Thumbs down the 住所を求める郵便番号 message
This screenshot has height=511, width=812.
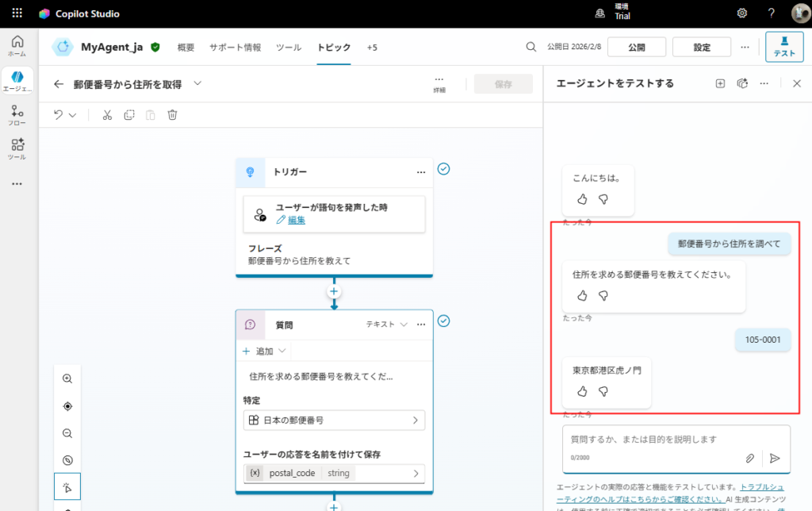pos(603,295)
